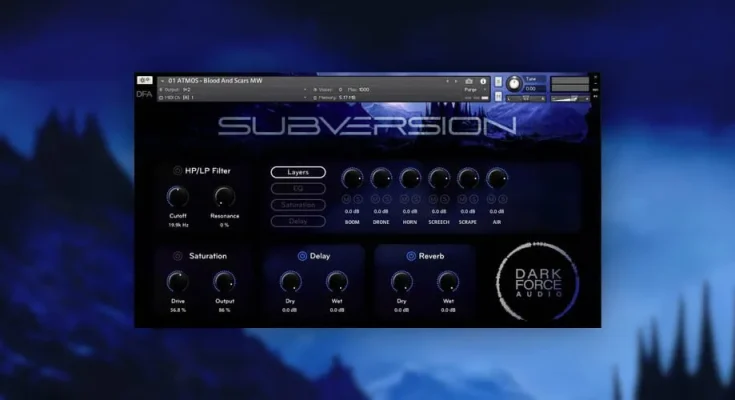Select the Layers tab
The height and width of the screenshot is (400, 735).
click(298, 172)
